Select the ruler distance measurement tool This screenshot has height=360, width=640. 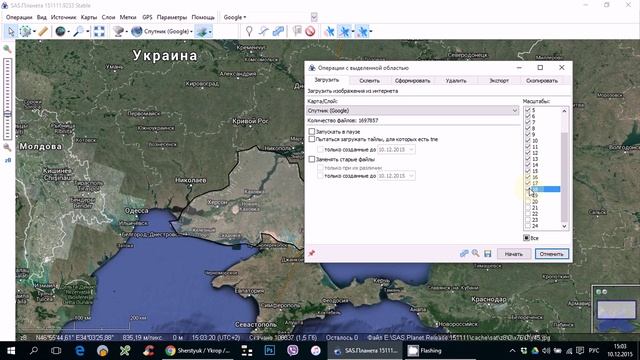coord(43,31)
